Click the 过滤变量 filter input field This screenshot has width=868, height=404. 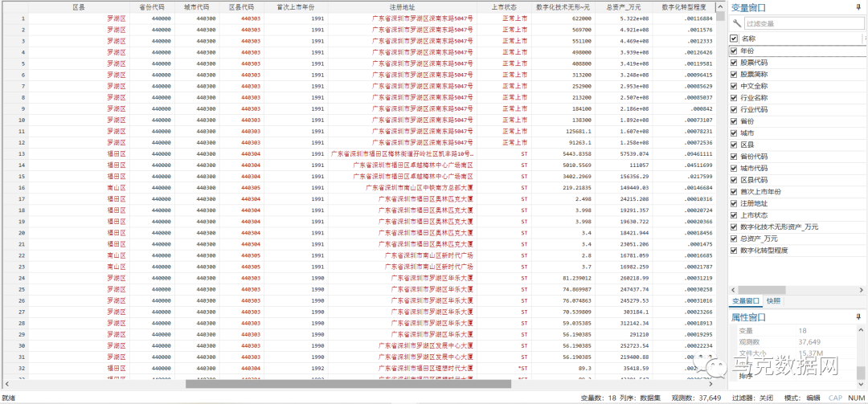pyautogui.click(x=805, y=23)
